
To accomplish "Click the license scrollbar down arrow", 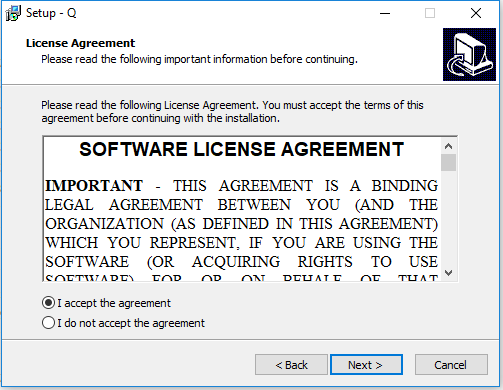I will (448, 273).
